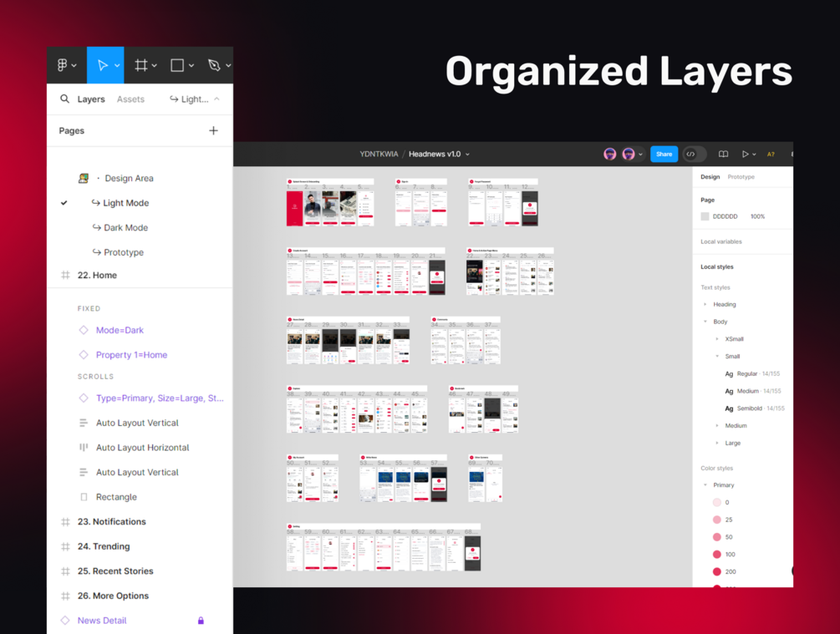Click the Design Area page emoji icon

(84, 178)
